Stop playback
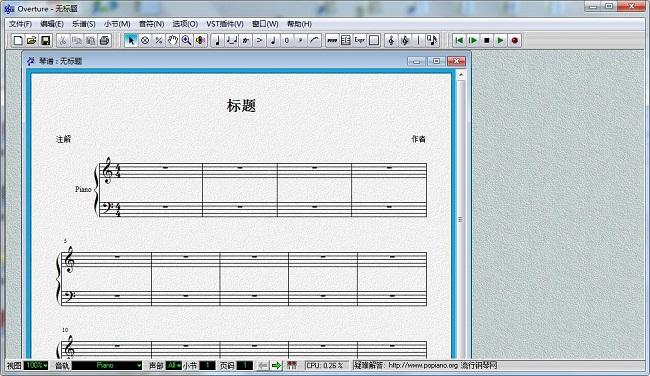This screenshot has height=376, width=650. (x=487, y=40)
